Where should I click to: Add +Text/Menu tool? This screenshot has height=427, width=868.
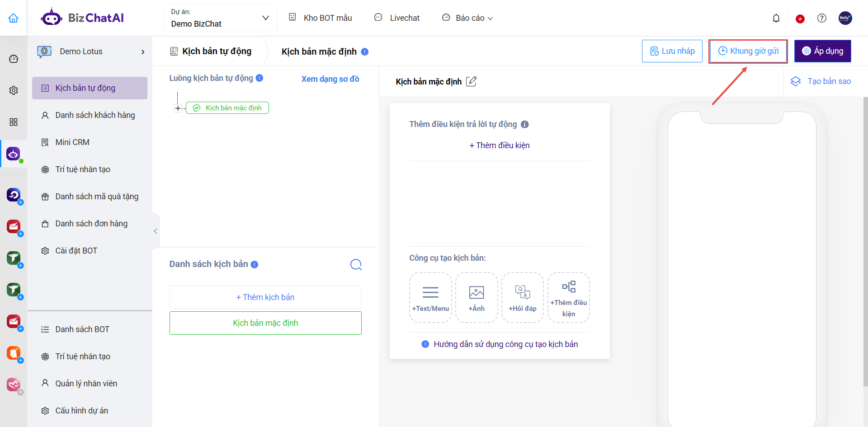[430, 297]
